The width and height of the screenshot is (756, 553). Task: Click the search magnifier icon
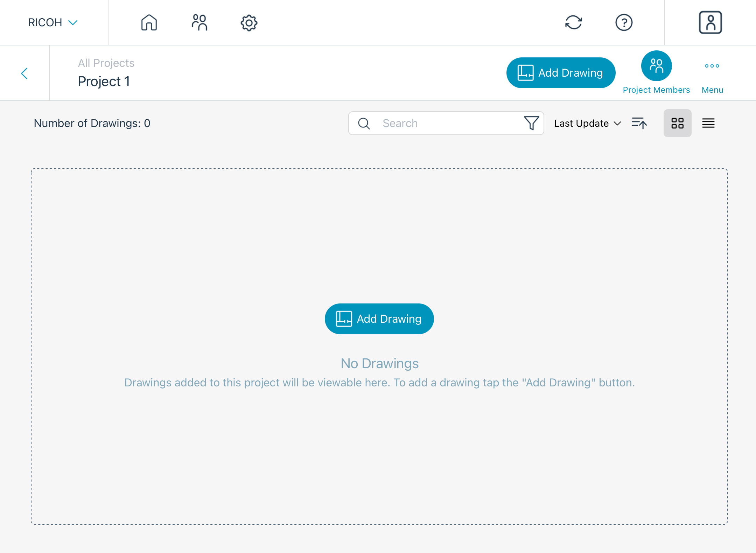point(364,123)
